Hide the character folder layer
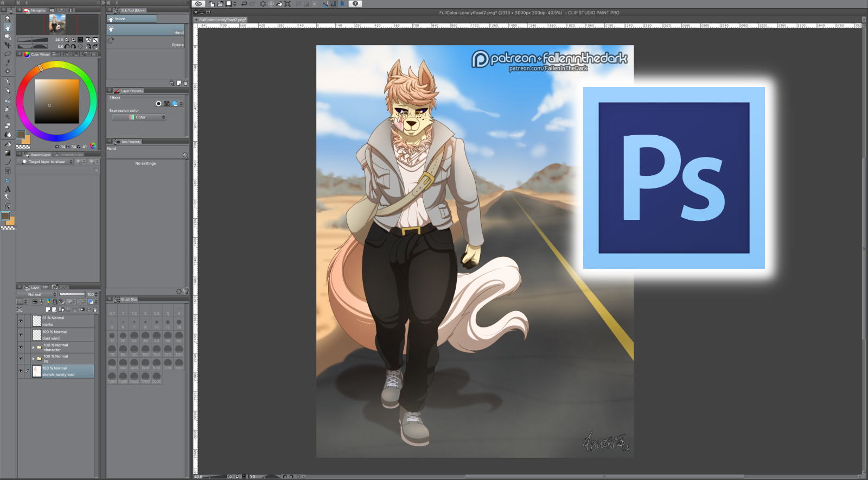Viewport: 868px width, 480px height. (x=21, y=348)
